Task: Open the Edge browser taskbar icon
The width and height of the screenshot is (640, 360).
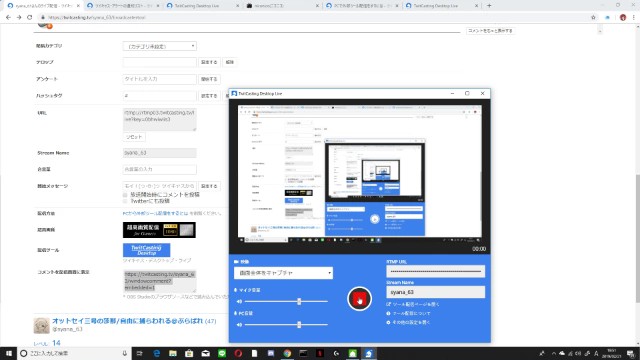Action: [157, 353]
